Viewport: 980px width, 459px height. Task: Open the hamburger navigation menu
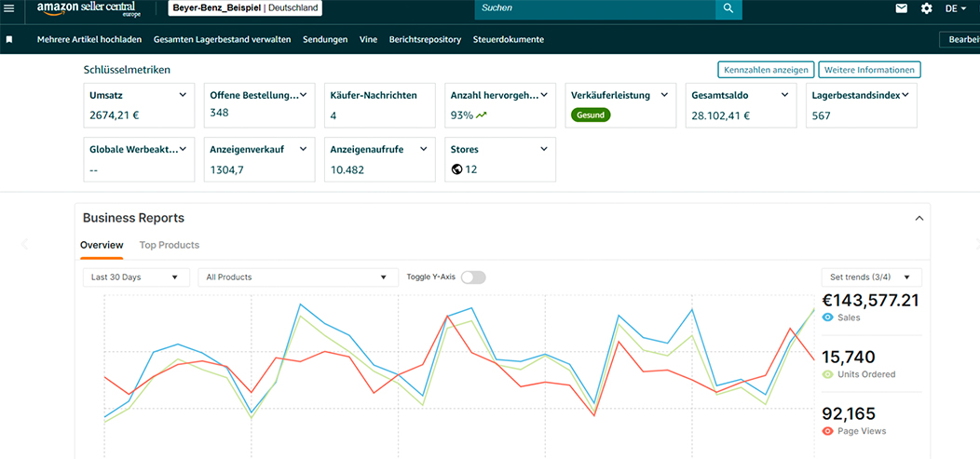[x=9, y=8]
